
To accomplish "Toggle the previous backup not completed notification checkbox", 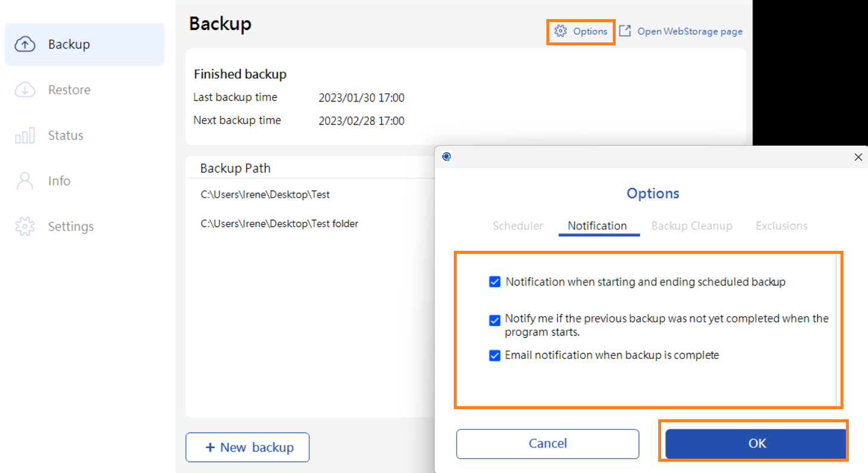I will click(x=494, y=321).
